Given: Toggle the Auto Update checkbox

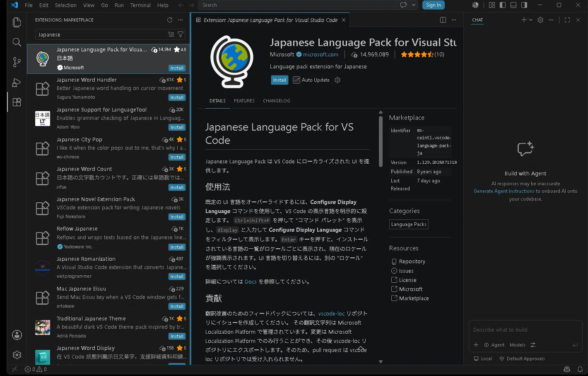Looking at the screenshot, I should point(296,80).
